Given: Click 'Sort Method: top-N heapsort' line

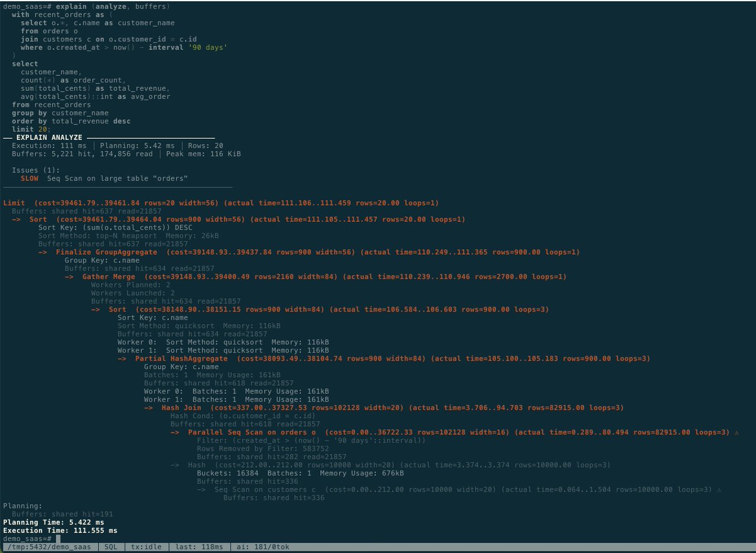Looking at the screenshot, I should pos(129,236).
